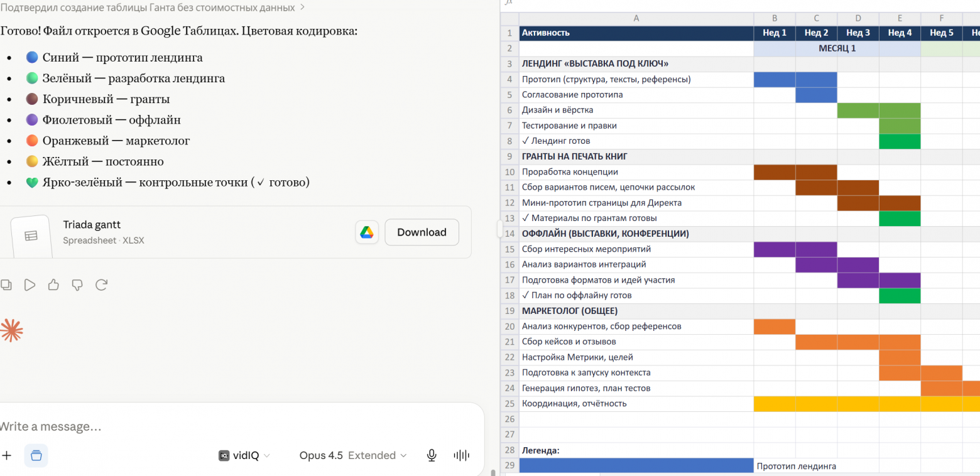Viewport: 980px width, 476px height.
Task: Open the vidIQ dropdown
Action: tap(244, 455)
